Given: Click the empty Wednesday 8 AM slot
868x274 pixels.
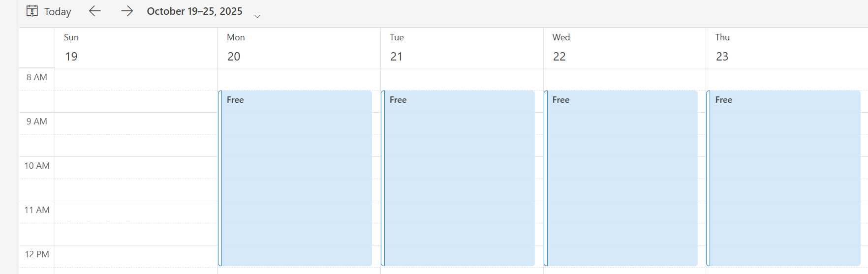Looking at the screenshot, I should click(x=624, y=79).
